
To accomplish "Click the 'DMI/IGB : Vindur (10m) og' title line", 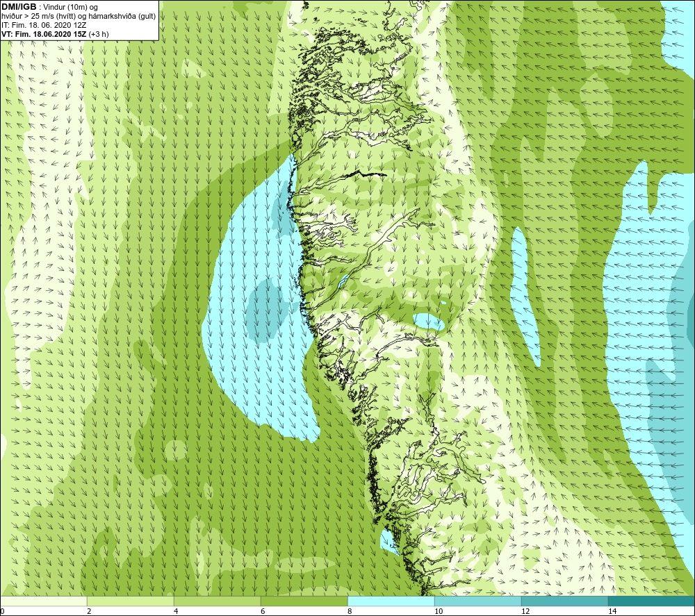I will tap(49, 7).
